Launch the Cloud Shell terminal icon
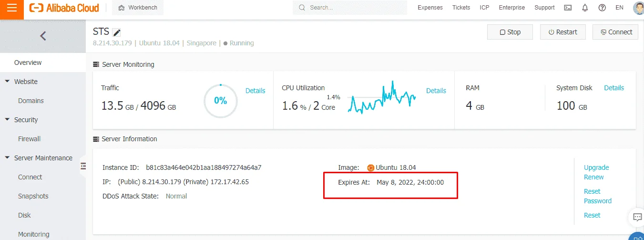 click(x=568, y=8)
